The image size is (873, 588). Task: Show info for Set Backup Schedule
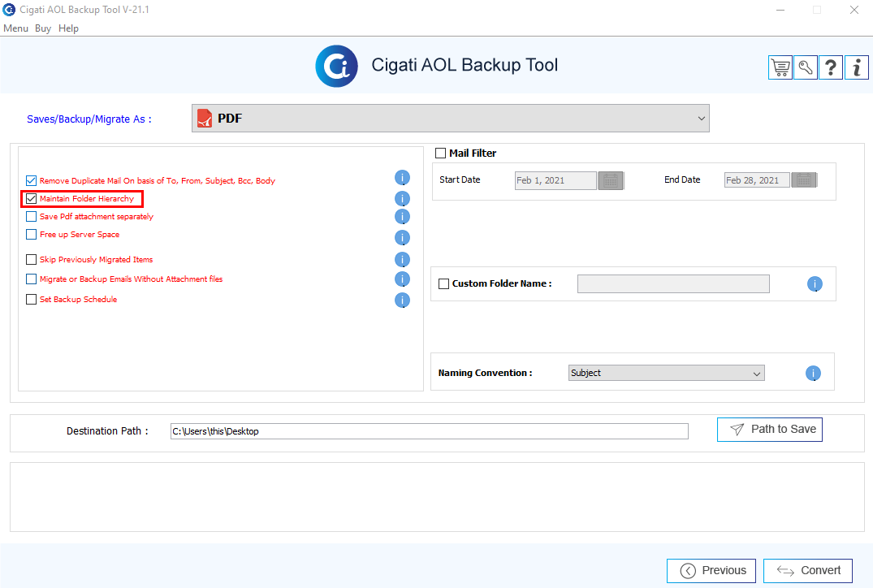tap(402, 300)
